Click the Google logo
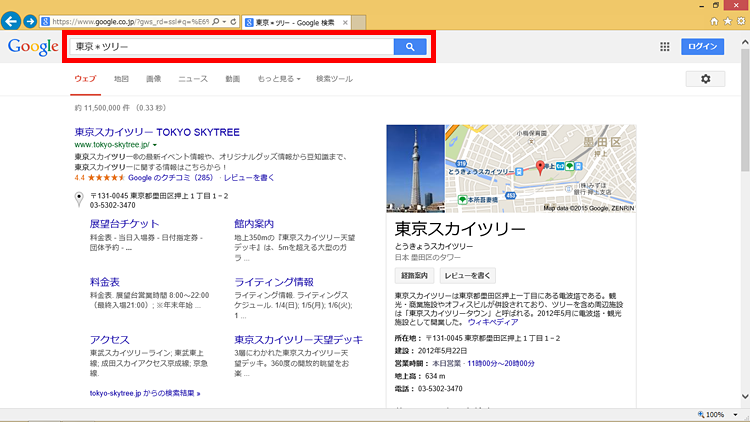Viewport: 750px width, 422px height. (32, 47)
